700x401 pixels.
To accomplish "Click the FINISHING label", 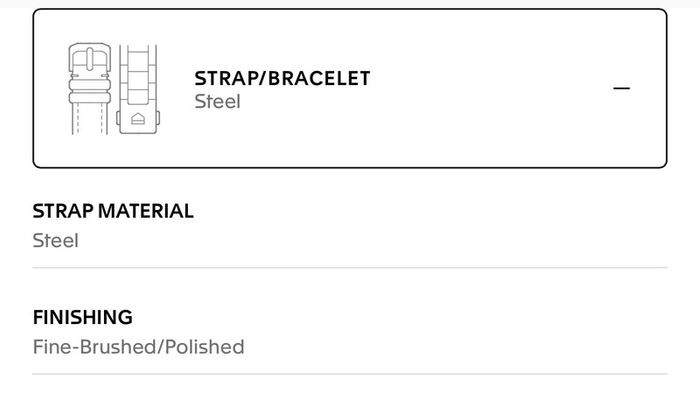I will click(x=83, y=317).
